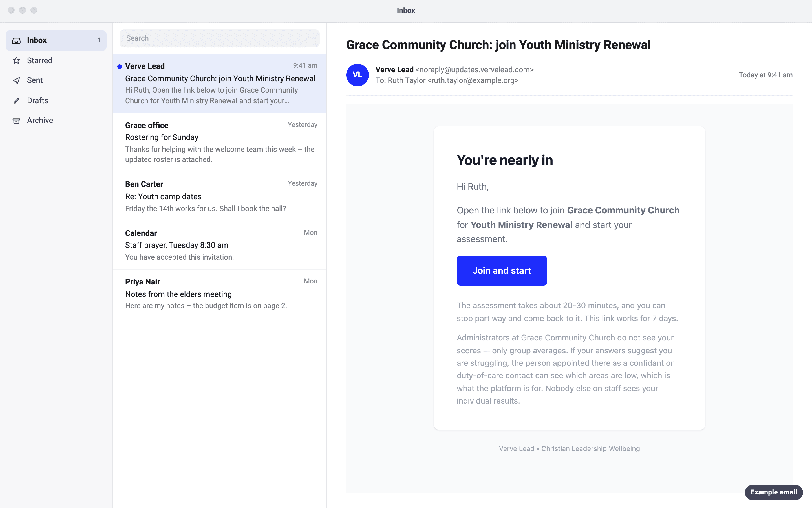Image resolution: width=812 pixels, height=508 pixels.
Task: Click the Verve Lead sender name in header
Action: coord(394,69)
